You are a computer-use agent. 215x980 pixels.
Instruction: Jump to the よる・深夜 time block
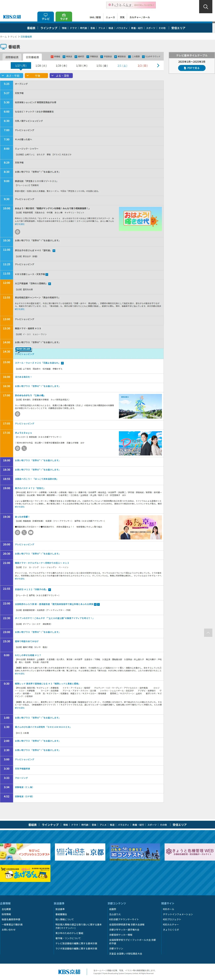click(x=61, y=76)
